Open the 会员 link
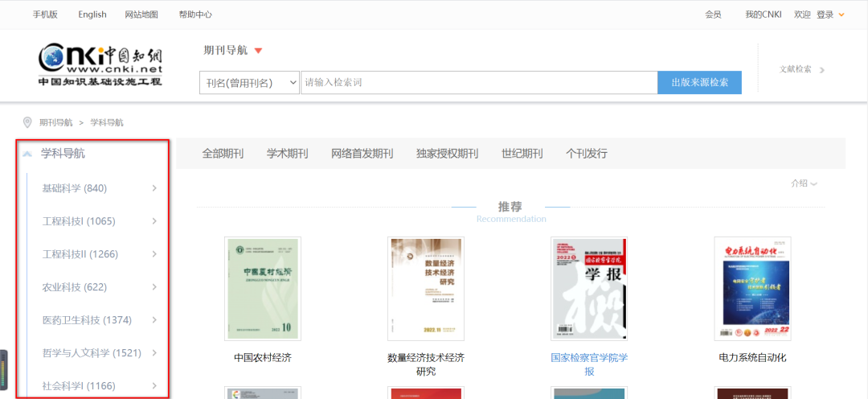868x399 pixels. (x=713, y=15)
